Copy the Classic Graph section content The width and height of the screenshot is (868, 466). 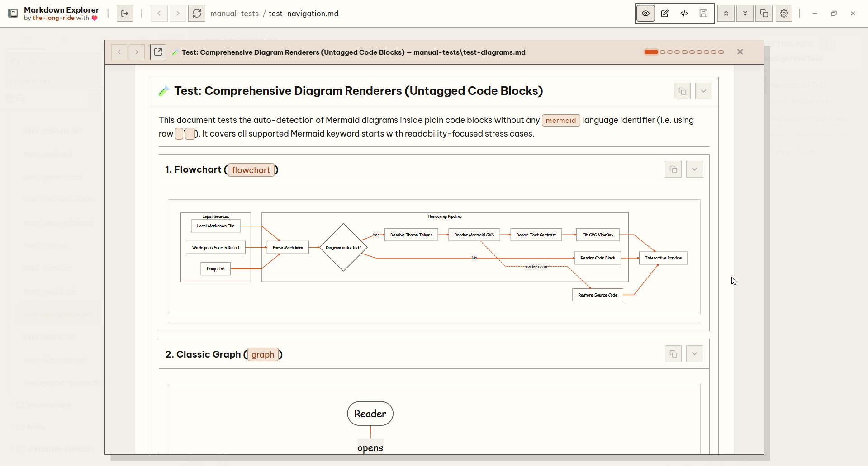673,354
